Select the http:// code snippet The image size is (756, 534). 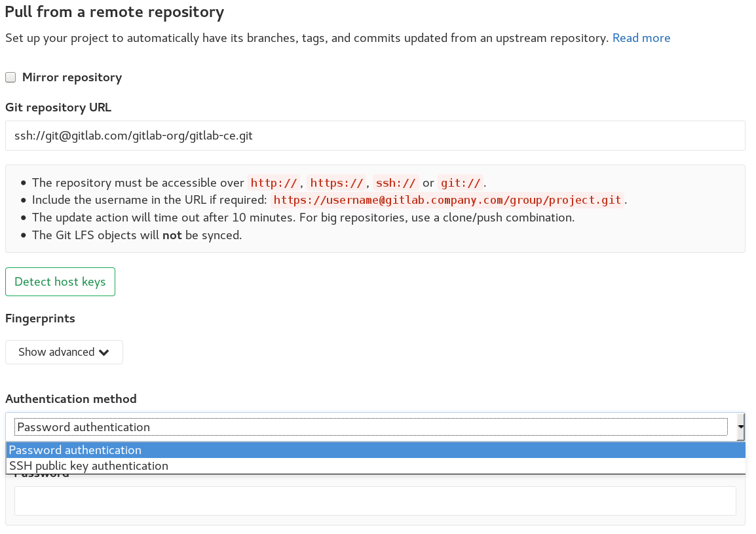click(x=274, y=183)
